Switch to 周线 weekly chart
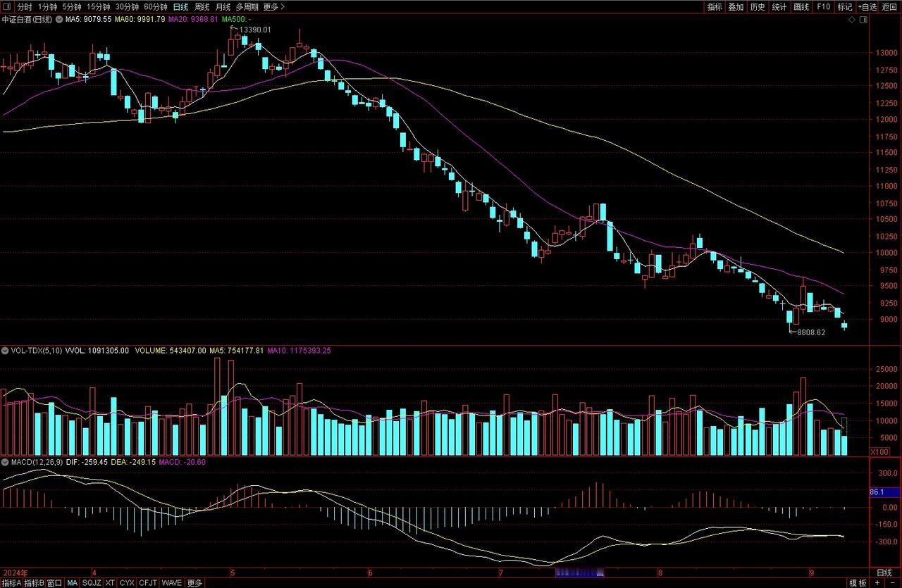The height and width of the screenshot is (588, 902). click(x=202, y=6)
